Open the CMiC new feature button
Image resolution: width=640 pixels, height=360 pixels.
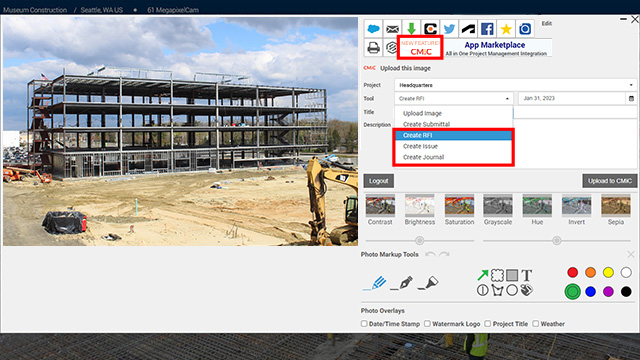click(420, 48)
